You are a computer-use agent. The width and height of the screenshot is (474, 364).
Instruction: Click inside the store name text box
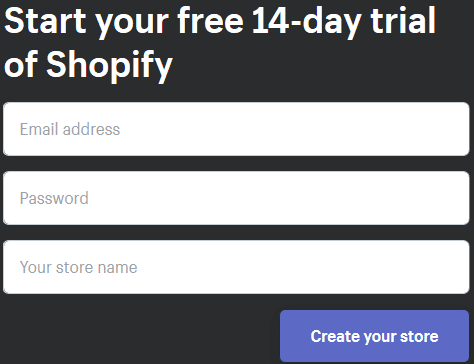(236, 267)
